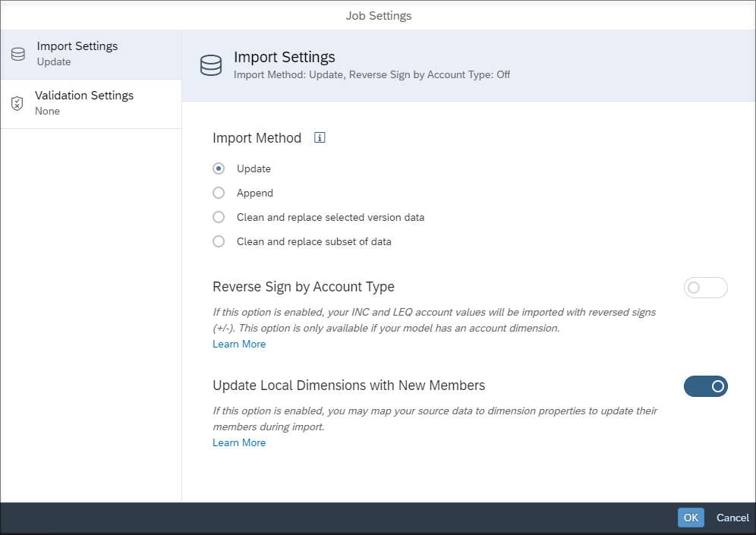Click the Import Method info icon
756x535 pixels.
tap(320, 137)
